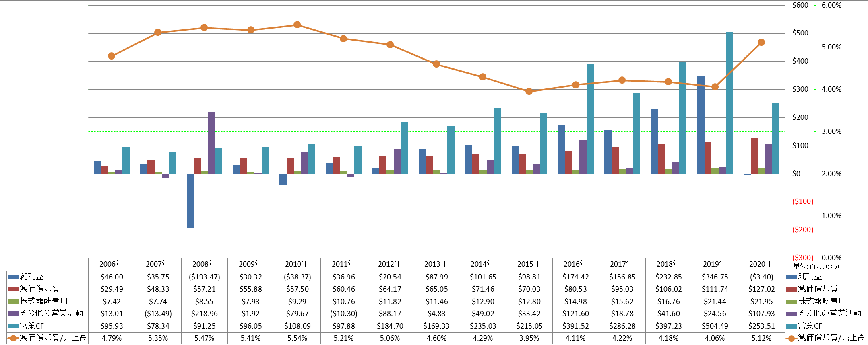Click the 2016年 operating CF cell $391.52
868x345 pixels.
[x=576, y=326]
